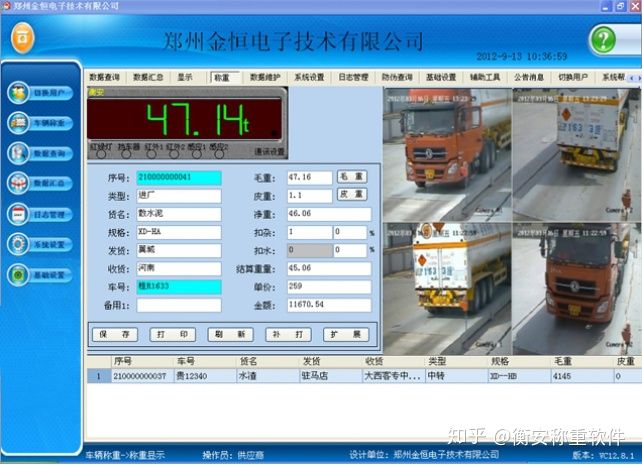The height and width of the screenshot is (465, 642).
Task: Click the 毛重 capture button
Action: pyautogui.click(x=352, y=177)
